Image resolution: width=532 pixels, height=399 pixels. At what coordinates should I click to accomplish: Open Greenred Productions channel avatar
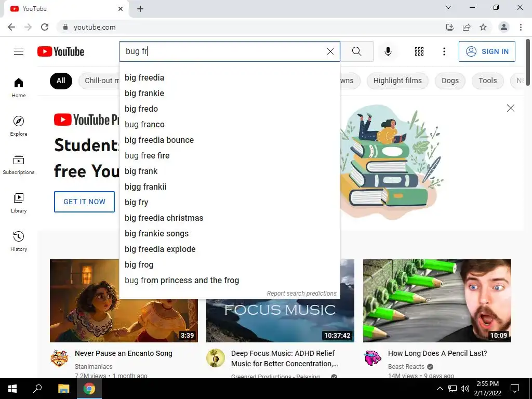click(216, 358)
